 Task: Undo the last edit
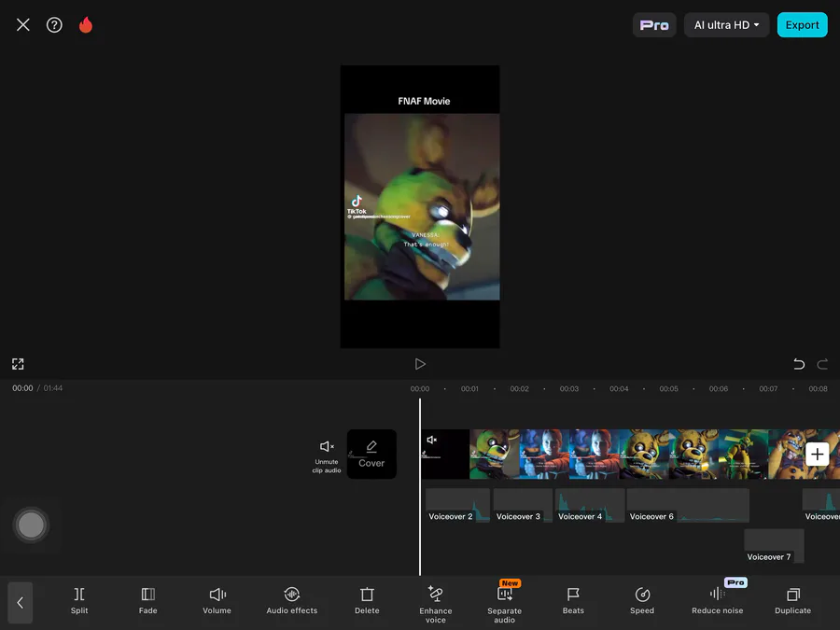coord(799,364)
